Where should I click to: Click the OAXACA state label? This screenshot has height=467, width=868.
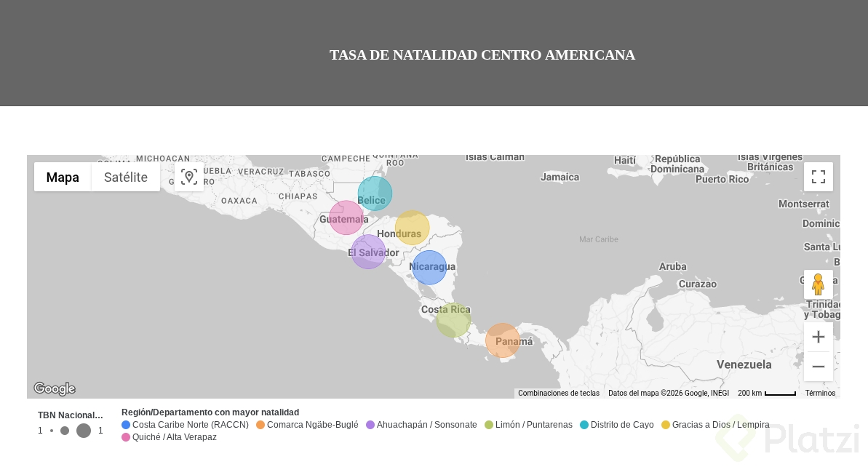(x=239, y=201)
